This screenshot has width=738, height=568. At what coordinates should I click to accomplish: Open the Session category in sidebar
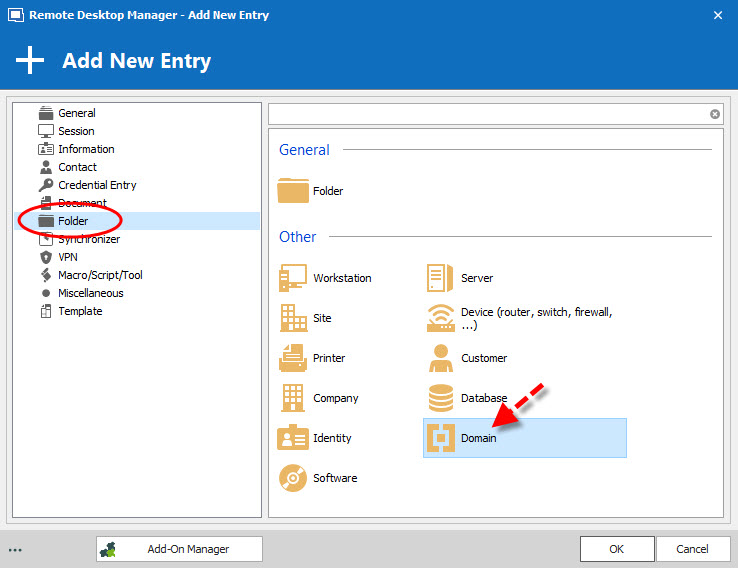[76, 131]
